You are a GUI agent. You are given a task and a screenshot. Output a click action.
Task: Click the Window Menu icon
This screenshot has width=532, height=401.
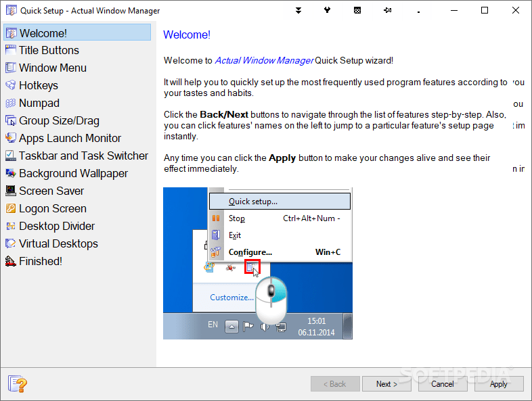point(11,68)
